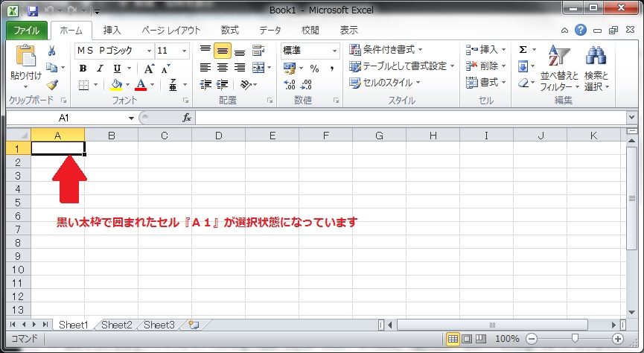
Task: Select the Format Painter brush
Action: pyautogui.click(x=52, y=85)
